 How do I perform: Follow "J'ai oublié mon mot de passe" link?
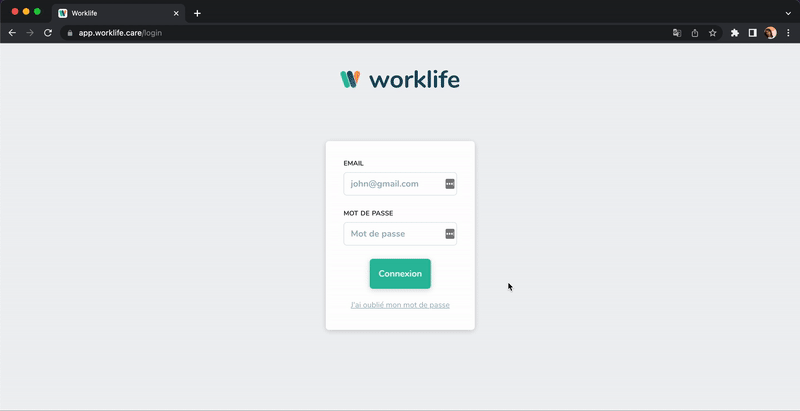[400, 305]
